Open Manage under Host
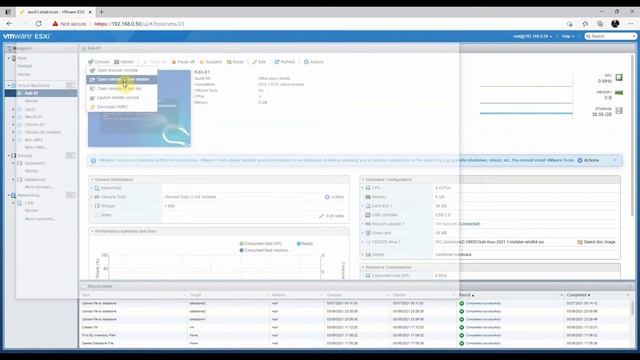 (x=24, y=66)
